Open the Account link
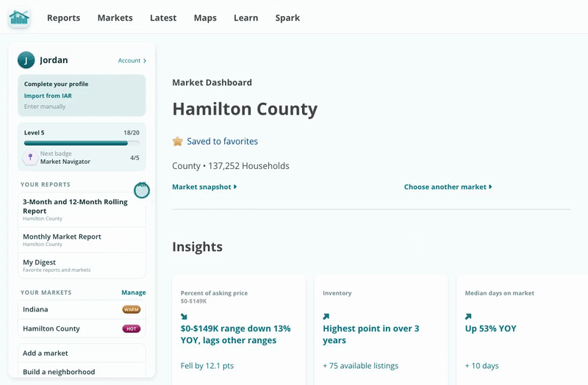588x385 pixels. point(132,60)
